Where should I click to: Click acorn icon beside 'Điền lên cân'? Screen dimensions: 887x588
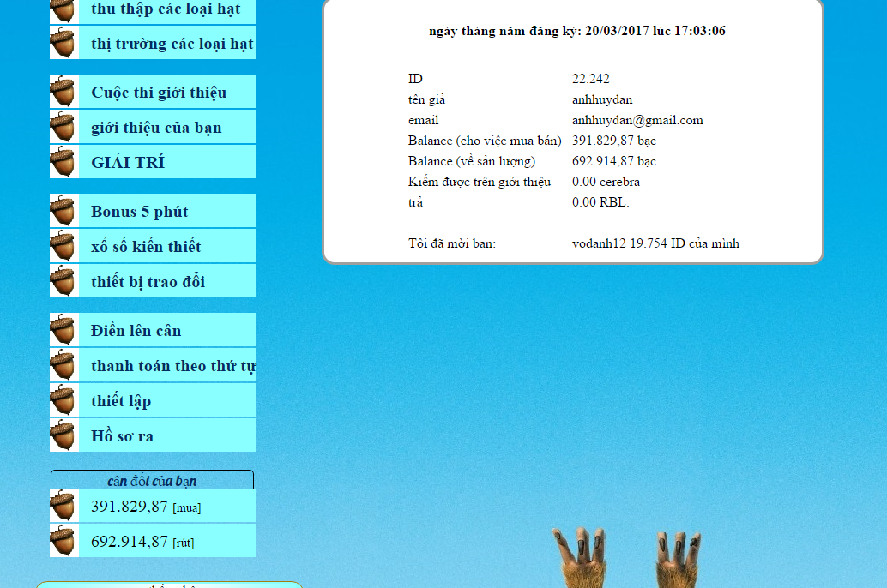63,330
